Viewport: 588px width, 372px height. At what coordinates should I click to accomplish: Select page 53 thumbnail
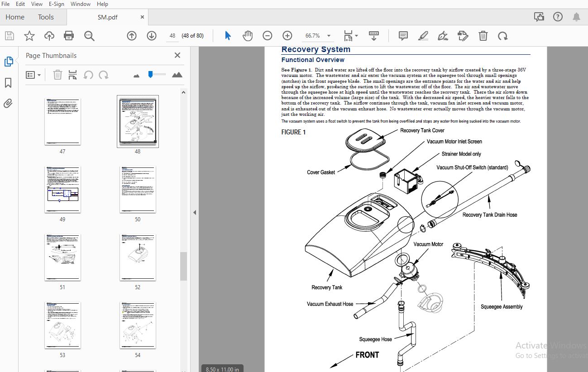click(62, 325)
